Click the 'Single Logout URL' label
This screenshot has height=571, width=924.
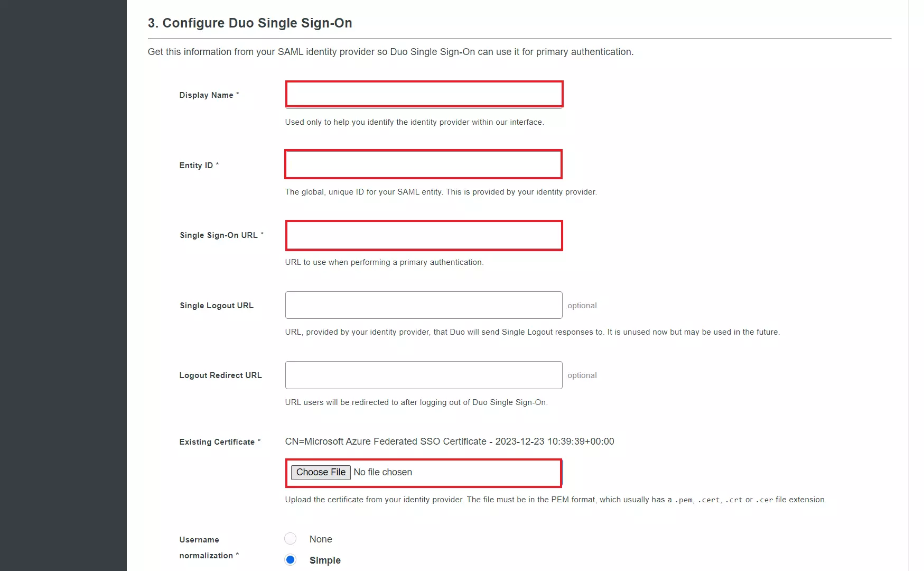(x=217, y=306)
